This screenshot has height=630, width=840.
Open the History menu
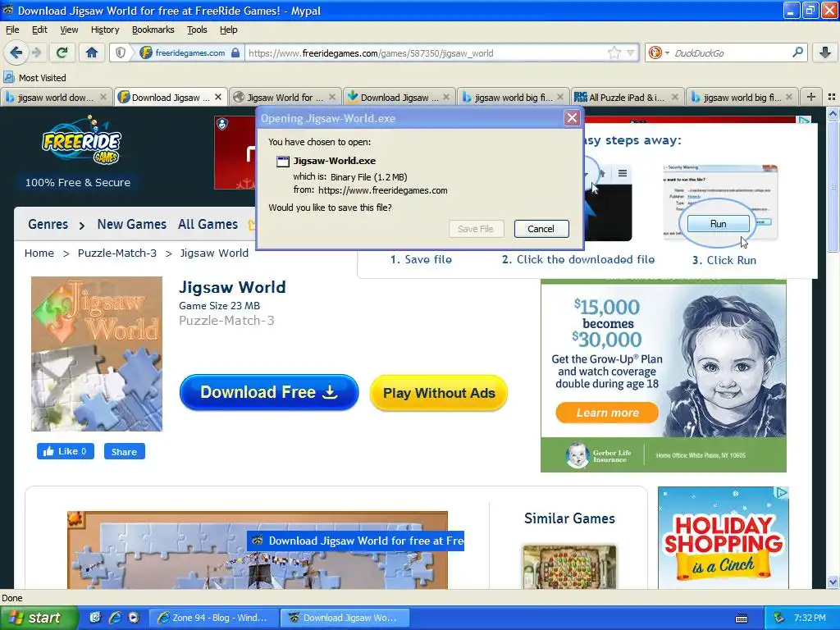coord(105,30)
